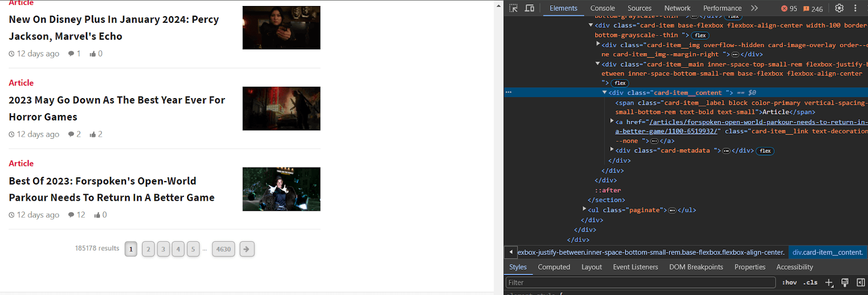Collapse the card-item__content div node
Viewport: 868px width, 295px height.
pyautogui.click(x=604, y=93)
